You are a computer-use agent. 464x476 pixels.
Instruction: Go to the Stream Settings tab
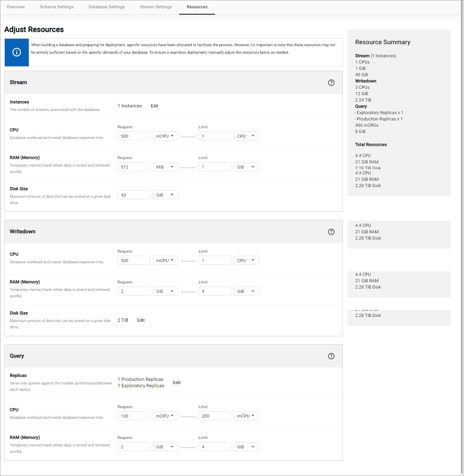coord(155,7)
